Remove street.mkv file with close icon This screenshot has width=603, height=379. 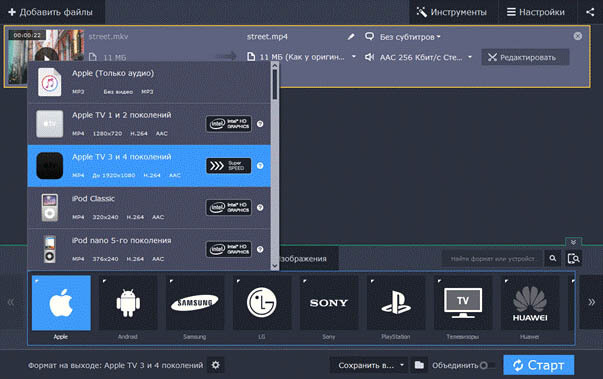click(x=578, y=36)
